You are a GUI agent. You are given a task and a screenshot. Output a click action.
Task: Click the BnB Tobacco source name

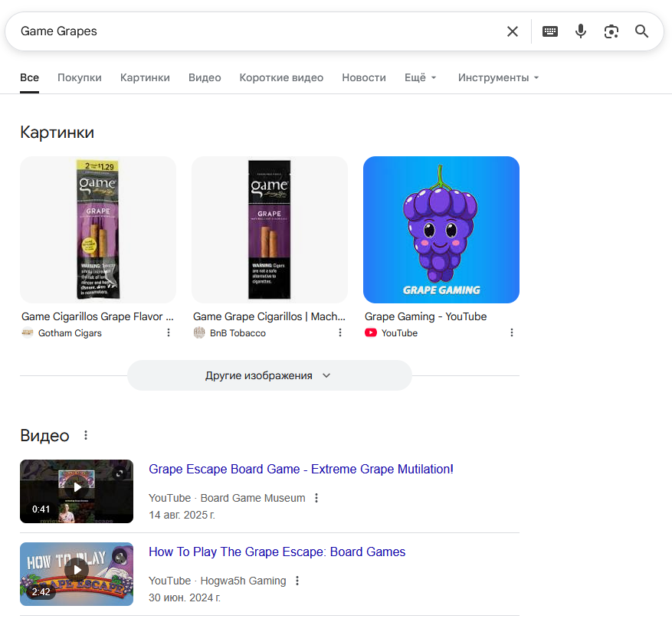[x=238, y=333]
